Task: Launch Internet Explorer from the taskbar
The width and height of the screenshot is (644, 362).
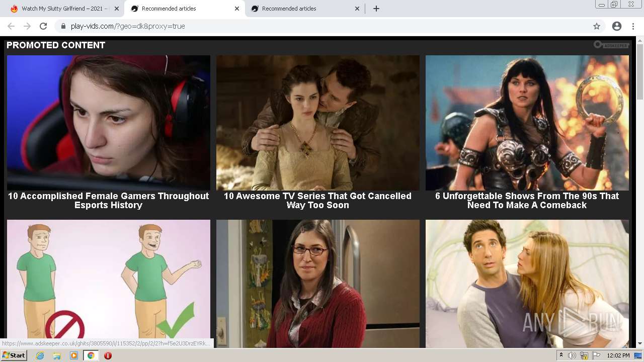Action: pyautogui.click(x=40, y=355)
